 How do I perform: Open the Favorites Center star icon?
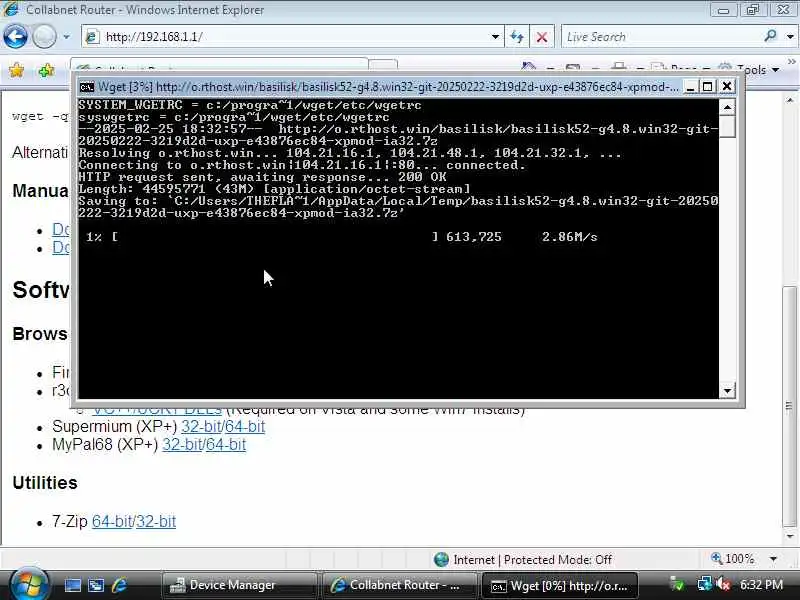click(x=17, y=70)
